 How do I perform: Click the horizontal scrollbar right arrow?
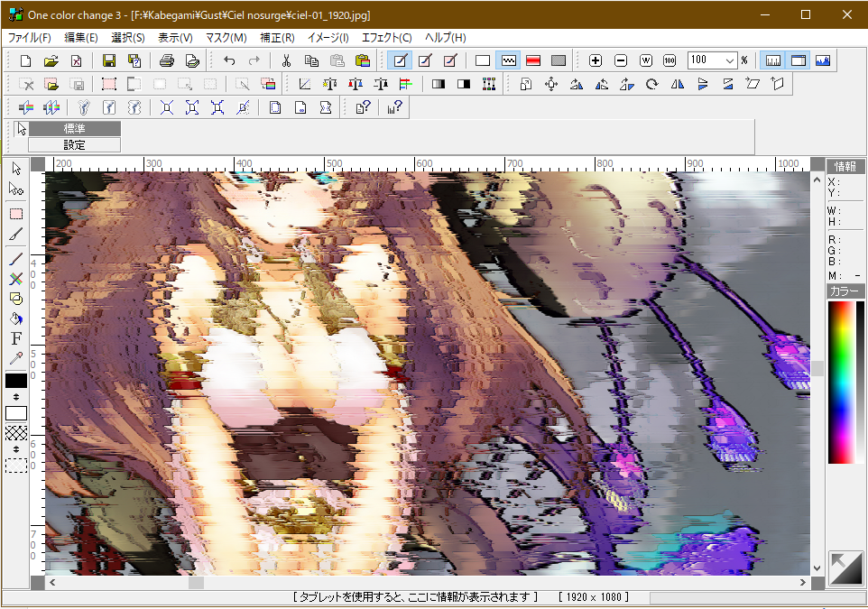[x=803, y=583]
